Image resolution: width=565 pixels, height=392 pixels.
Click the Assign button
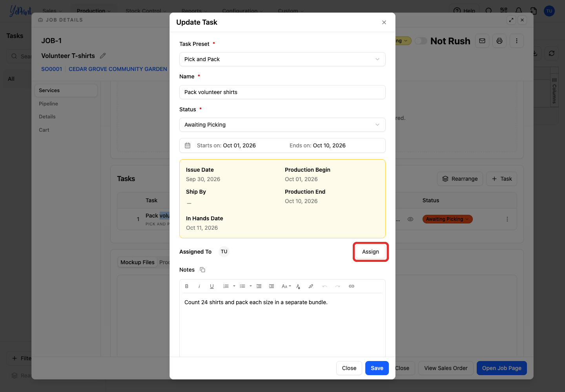tap(371, 252)
